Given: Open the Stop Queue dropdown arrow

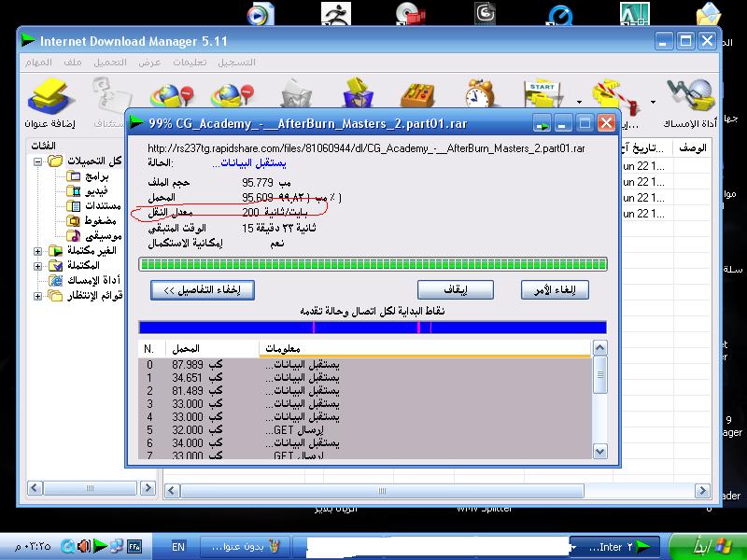Looking at the screenshot, I should tap(653, 102).
